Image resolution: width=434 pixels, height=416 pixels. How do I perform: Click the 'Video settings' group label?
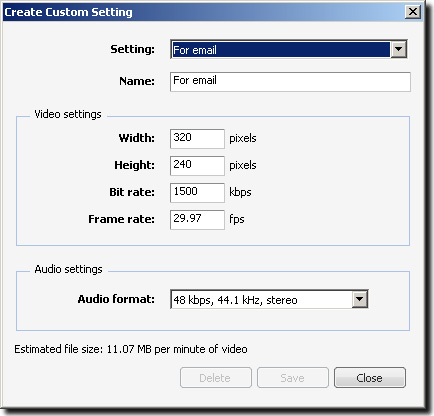[x=68, y=114]
